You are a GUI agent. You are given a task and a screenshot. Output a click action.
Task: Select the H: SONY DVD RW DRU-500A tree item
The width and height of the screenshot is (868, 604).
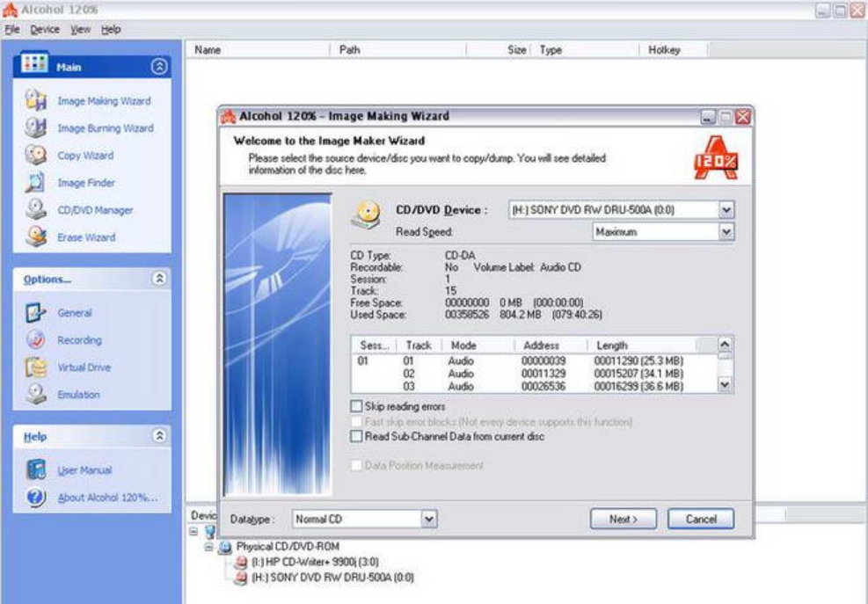332,578
